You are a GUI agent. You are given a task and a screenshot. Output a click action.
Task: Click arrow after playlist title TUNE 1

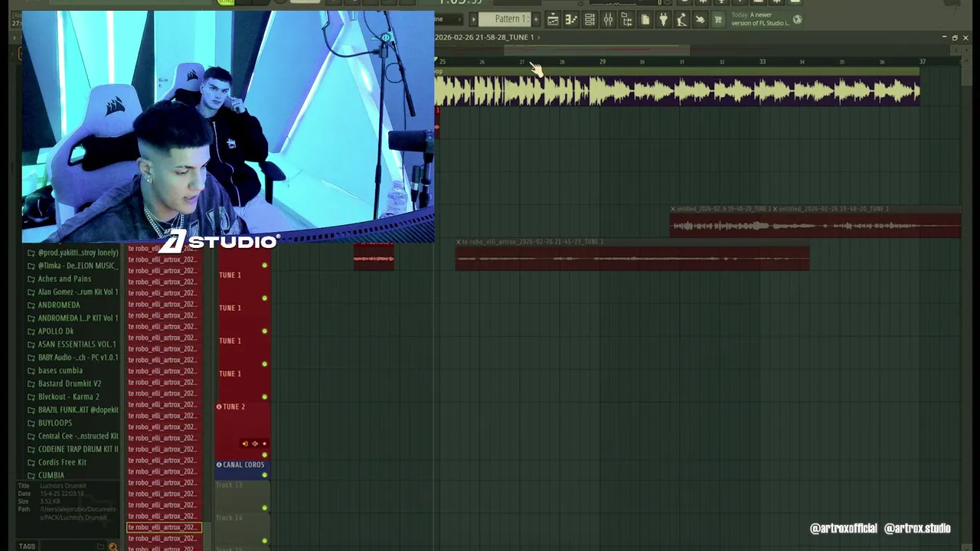539,37
